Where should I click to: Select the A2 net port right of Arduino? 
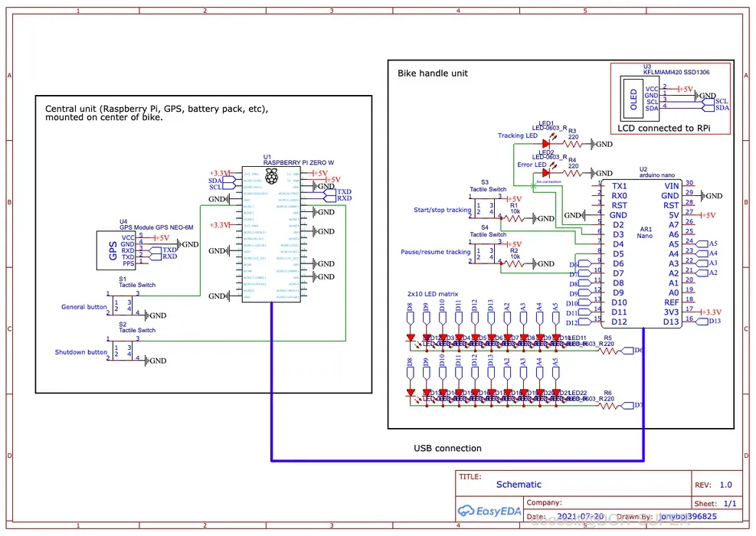(707, 273)
